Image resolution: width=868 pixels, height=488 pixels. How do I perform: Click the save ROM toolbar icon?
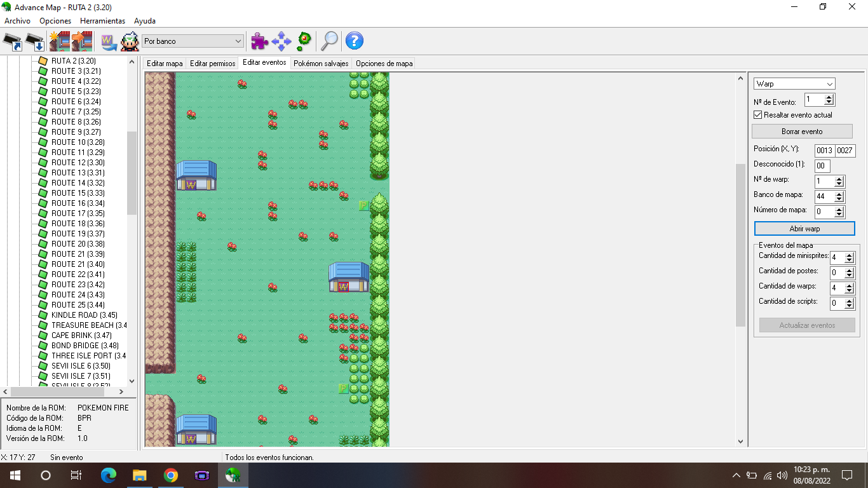pyautogui.click(x=36, y=41)
